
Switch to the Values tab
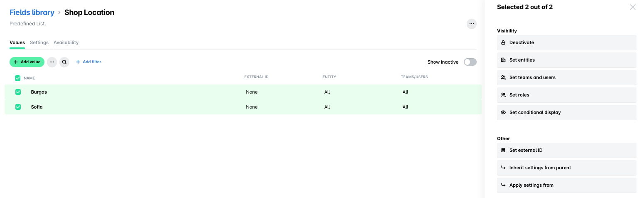click(x=17, y=42)
